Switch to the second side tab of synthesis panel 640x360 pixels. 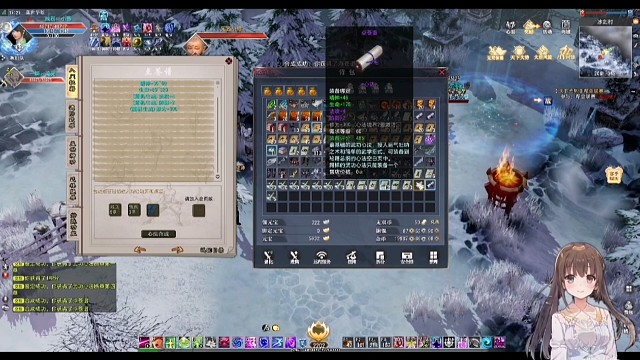pyautogui.click(x=72, y=116)
